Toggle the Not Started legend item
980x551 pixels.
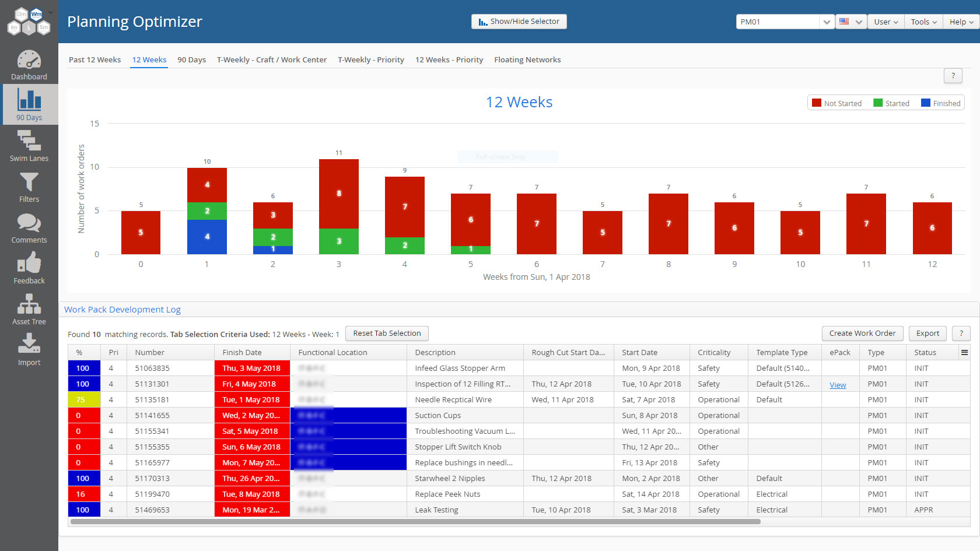pyautogui.click(x=836, y=103)
